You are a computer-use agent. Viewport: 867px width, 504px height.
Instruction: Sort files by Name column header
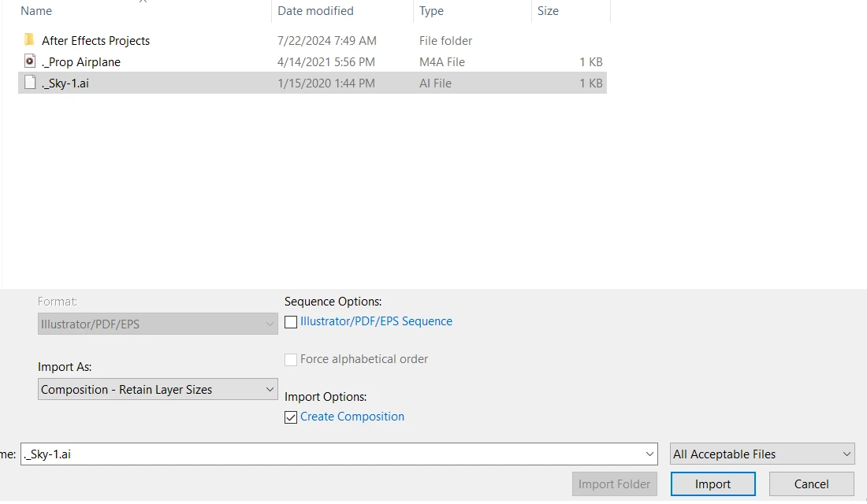click(x=36, y=10)
